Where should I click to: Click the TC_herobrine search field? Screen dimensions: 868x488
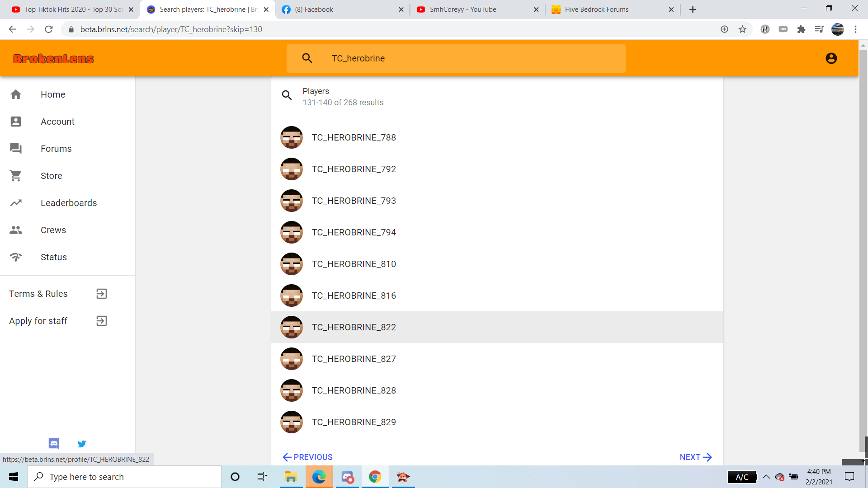pyautogui.click(x=456, y=58)
